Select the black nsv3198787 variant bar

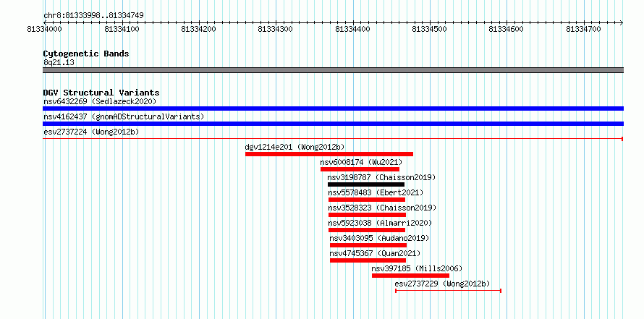pyautogui.click(x=366, y=184)
